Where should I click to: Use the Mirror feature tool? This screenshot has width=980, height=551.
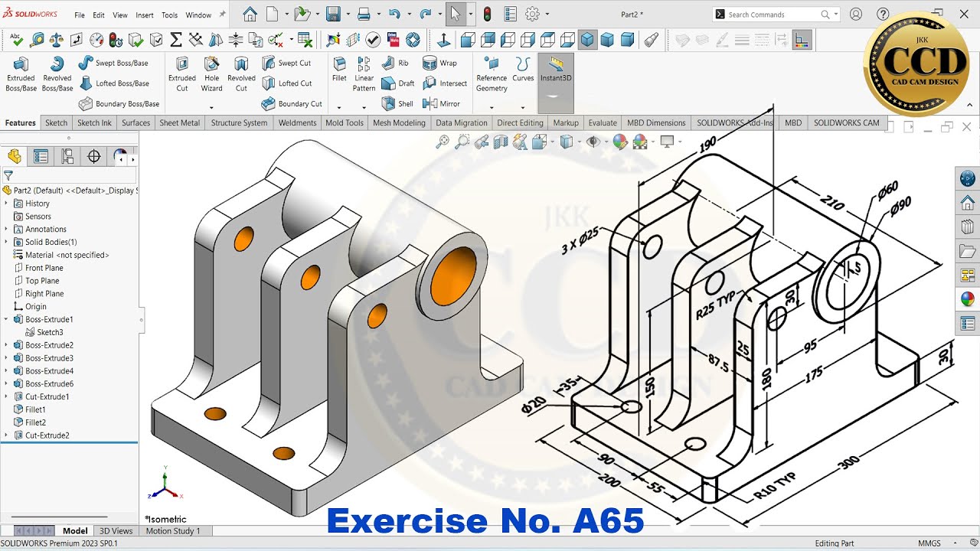point(442,103)
